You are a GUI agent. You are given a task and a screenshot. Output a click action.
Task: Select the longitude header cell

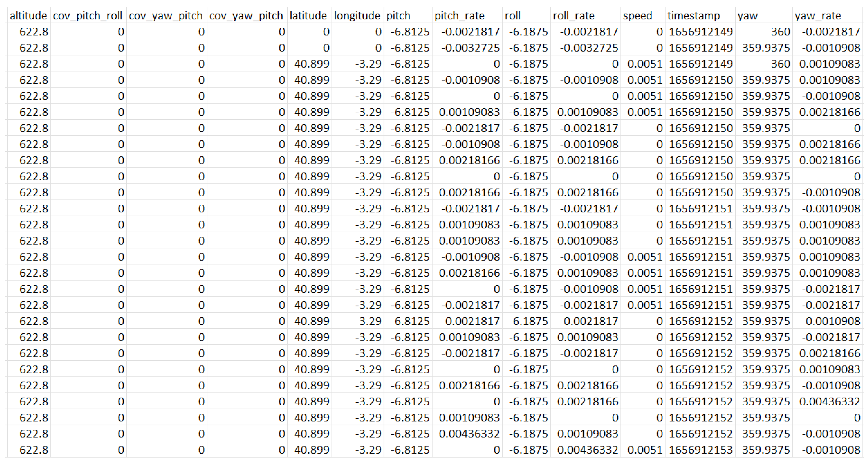[x=357, y=16]
